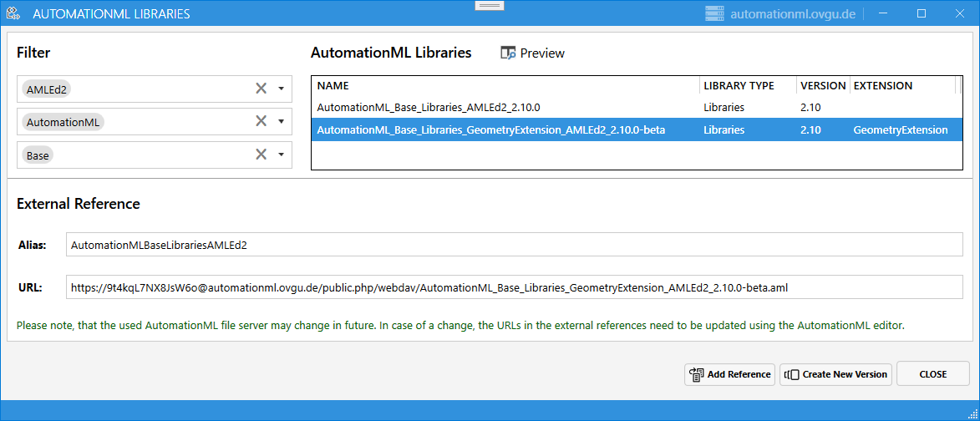980x421 pixels.
Task: Clear the Base filter with its X icon
Action: pyautogui.click(x=261, y=155)
